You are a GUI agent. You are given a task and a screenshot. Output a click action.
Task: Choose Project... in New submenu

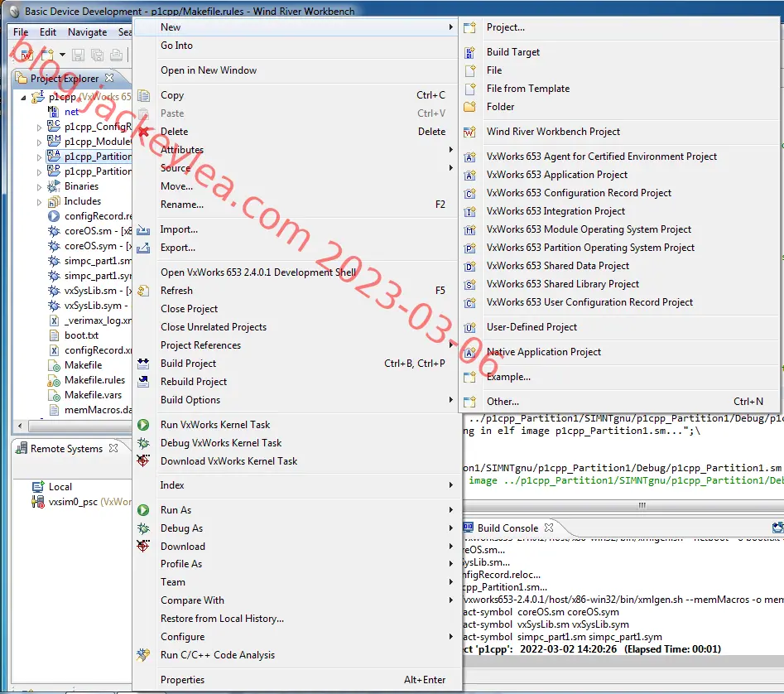tap(619, 27)
